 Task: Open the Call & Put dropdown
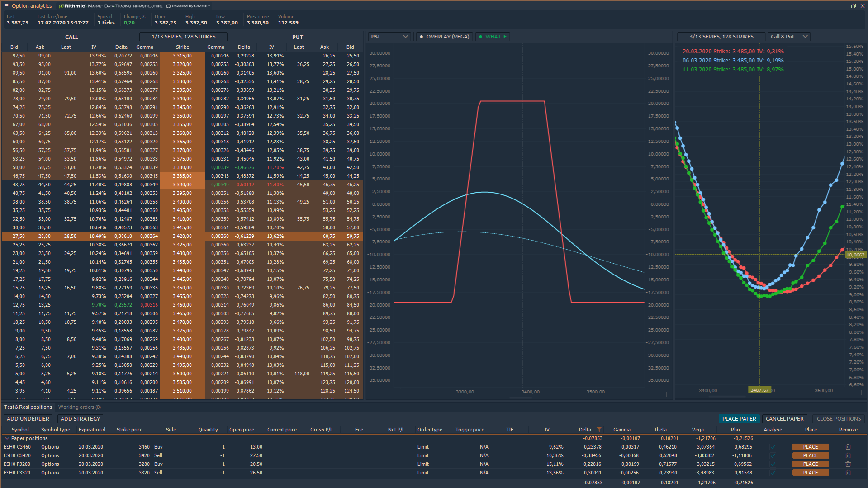click(x=788, y=37)
